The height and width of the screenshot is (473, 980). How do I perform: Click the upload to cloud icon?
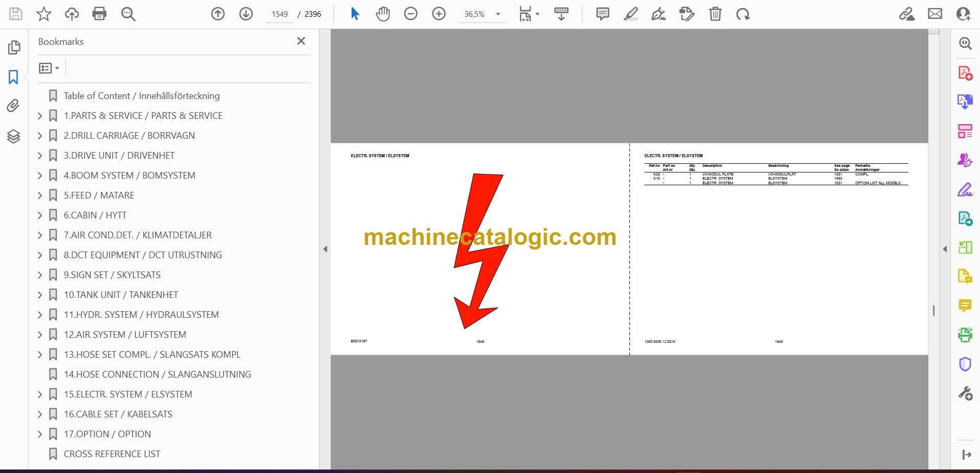(71, 14)
